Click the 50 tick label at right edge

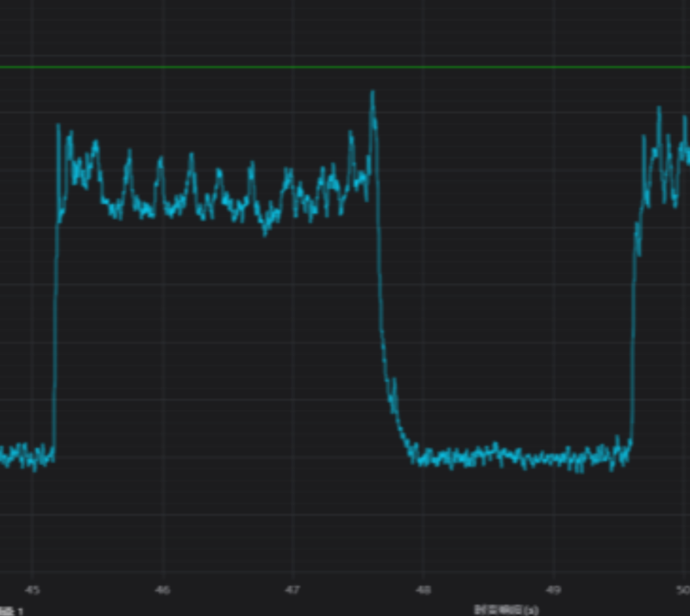pos(683,590)
